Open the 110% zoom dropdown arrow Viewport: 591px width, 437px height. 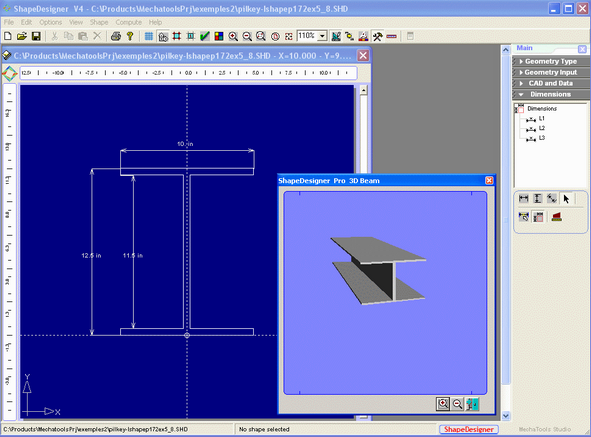click(x=322, y=36)
